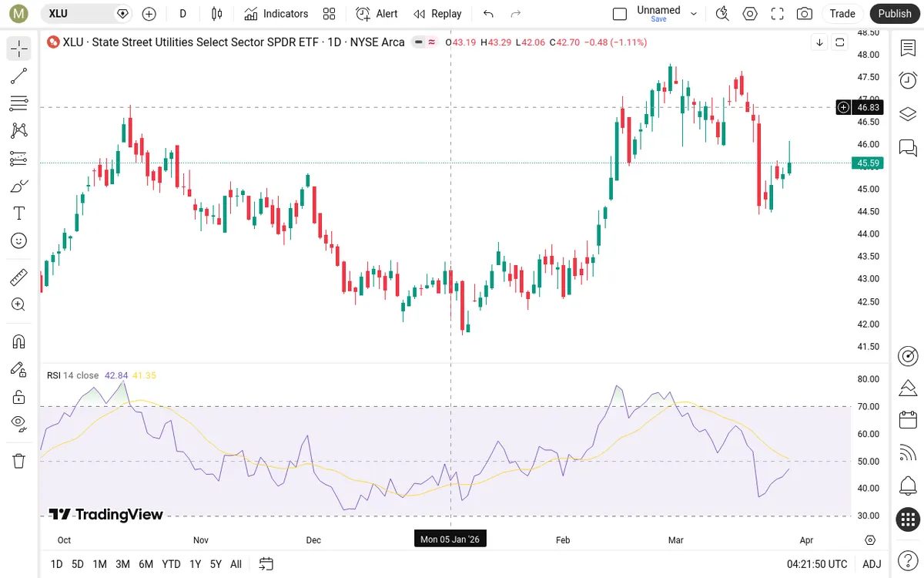This screenshot has height=578, width=924.
Task: Open the alerts clock panel
Action: (x=908, y=80)
